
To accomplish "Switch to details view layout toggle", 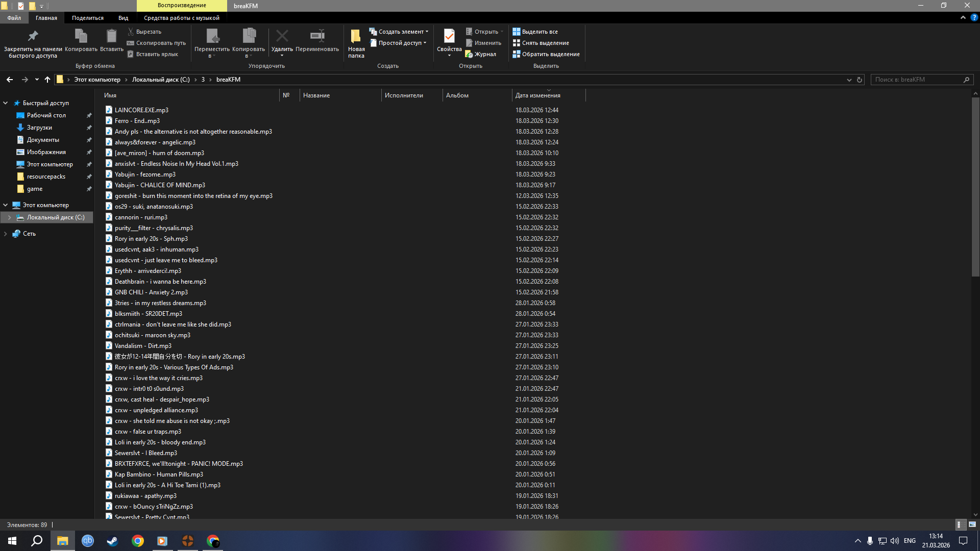I will (960, 524).
